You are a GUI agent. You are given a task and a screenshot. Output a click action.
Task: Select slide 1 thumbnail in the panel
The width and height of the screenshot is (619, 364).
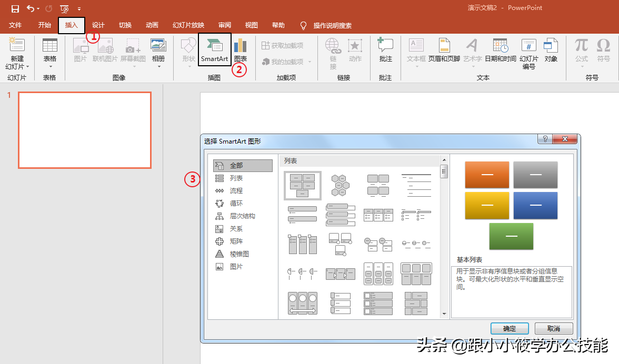tap(84, 130)
